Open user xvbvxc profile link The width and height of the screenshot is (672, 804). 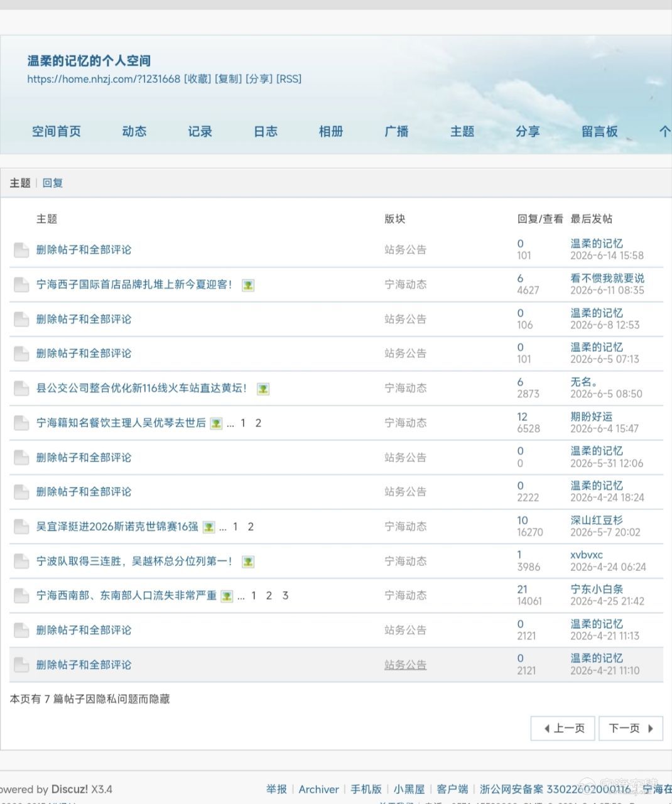coord(587,555)
